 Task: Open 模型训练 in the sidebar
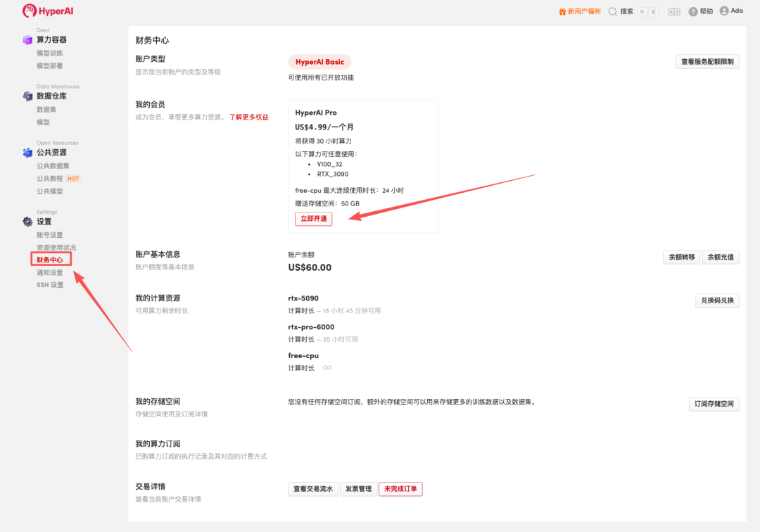[x=49, y=53]
